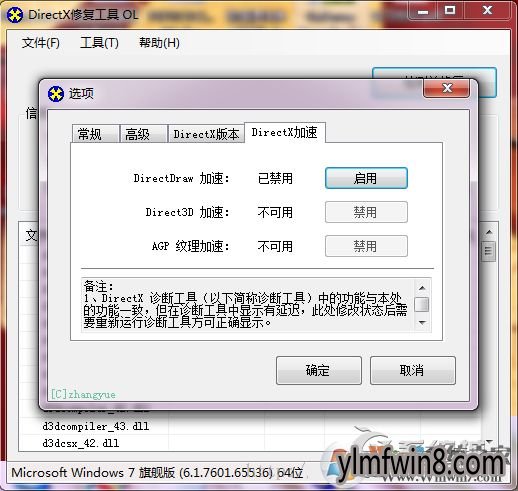This screenshot has height=491, width=518.
Task: Open the 工具(T) menu
Action: click(99, 43)
